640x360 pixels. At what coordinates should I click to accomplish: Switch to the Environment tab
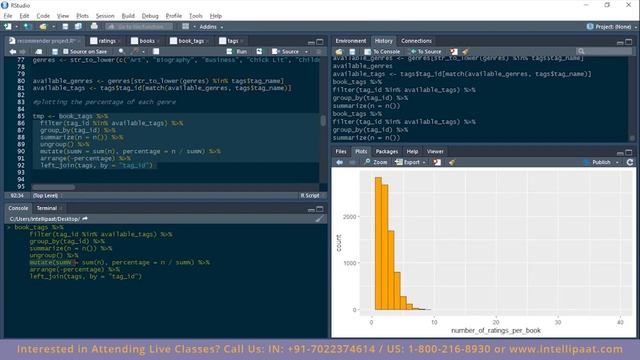point(351,41)
